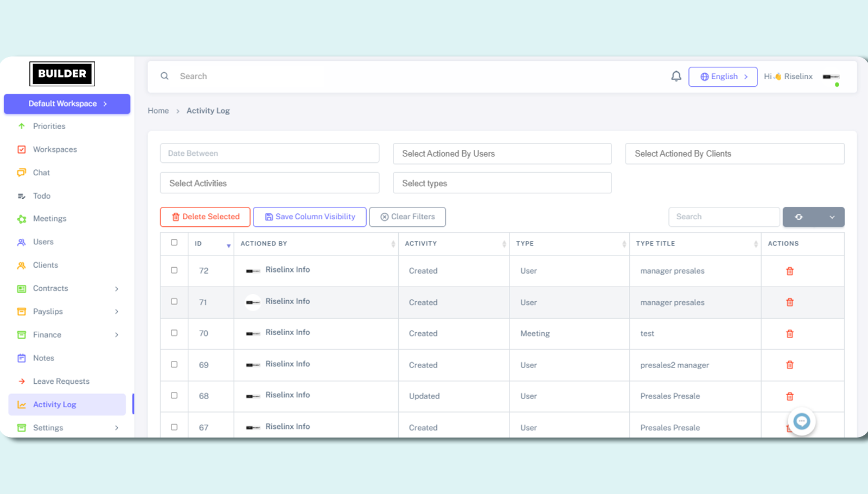Click the BUILDER logo
The height and width of the screenshot is (494, 868).
tap(62, 74)
